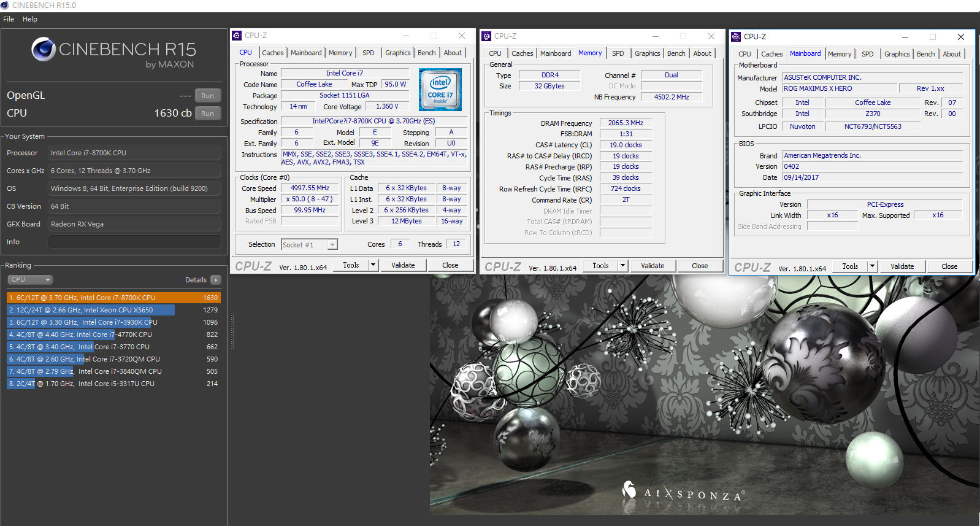Select ranking row Intel Core i7-3770 CPU
Screen dimensions: 980x526
(113, 347)
